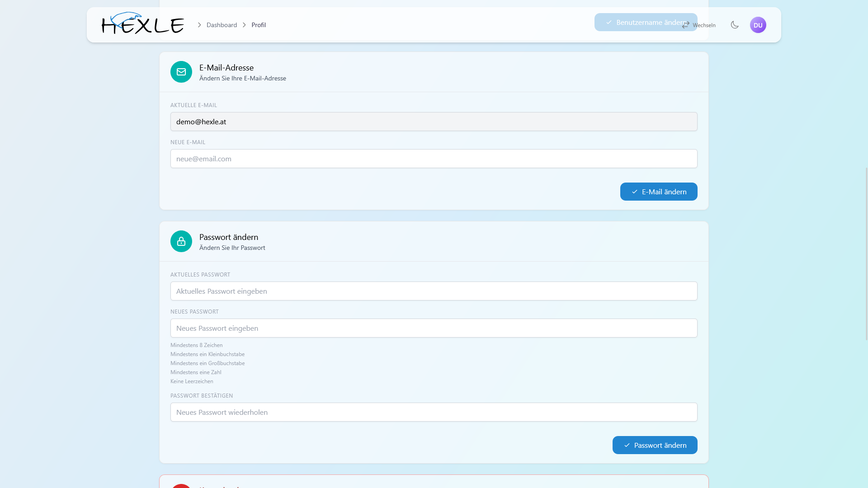
Task: Click the 'Mindestens 8 Zeichen' hint
Action: pyautogui.click(x=197, y=345)
